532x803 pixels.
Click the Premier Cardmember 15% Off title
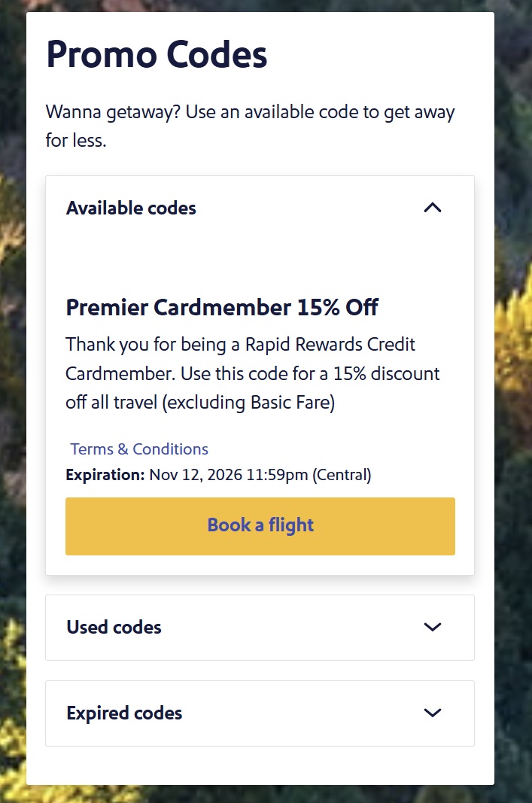(222, 307)
